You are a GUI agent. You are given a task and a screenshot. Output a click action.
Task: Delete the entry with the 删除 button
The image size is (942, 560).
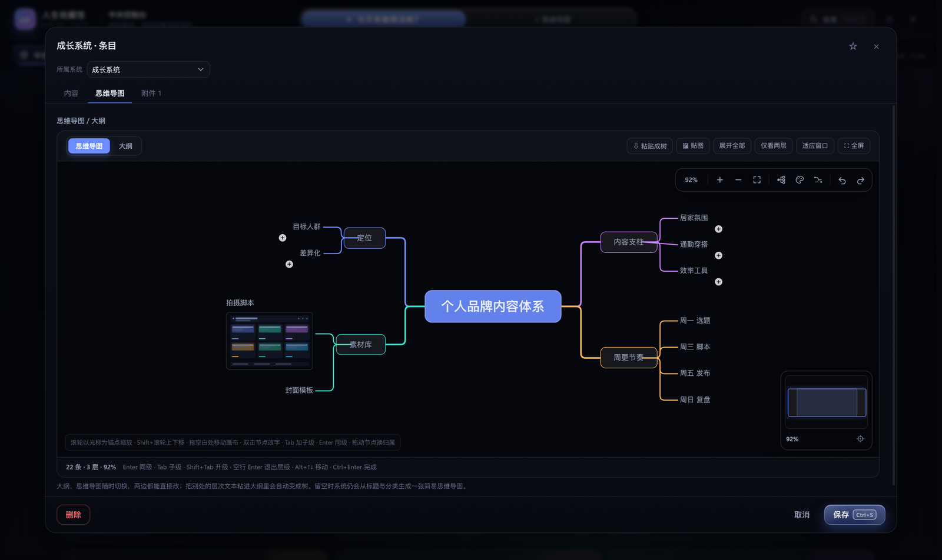pos(74,515)
